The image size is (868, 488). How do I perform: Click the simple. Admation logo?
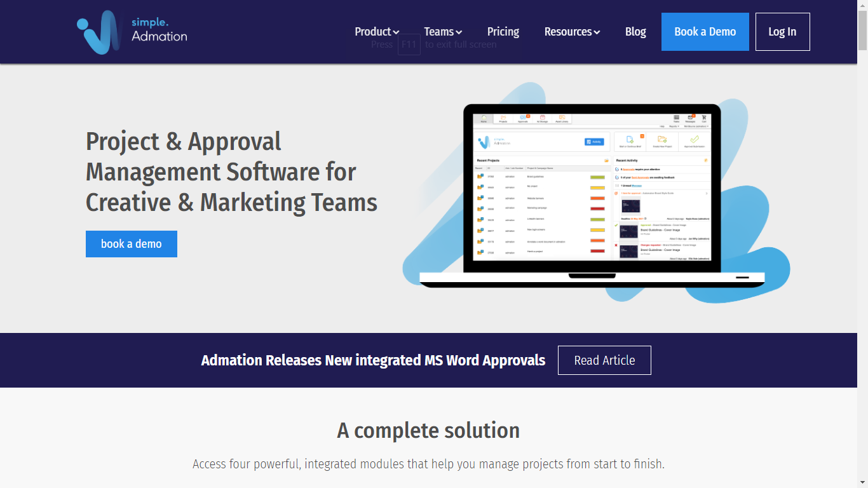coord(132,32)
